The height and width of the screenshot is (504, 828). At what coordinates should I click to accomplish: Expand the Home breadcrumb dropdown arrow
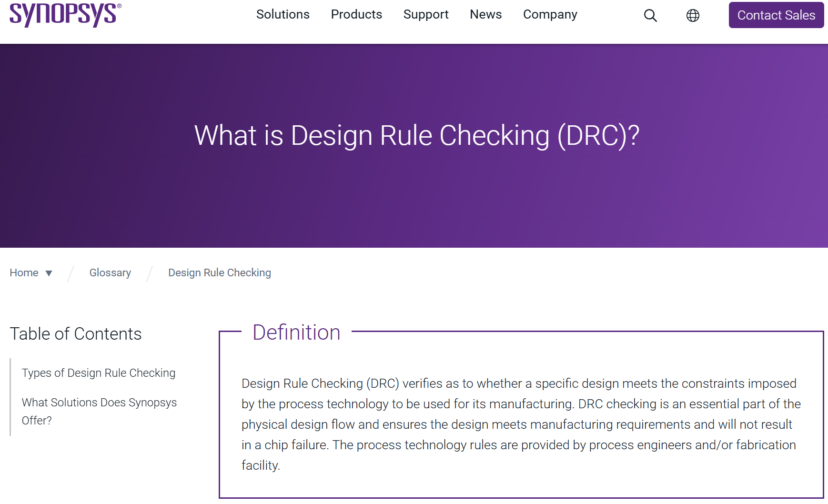[x=49, y=273]
